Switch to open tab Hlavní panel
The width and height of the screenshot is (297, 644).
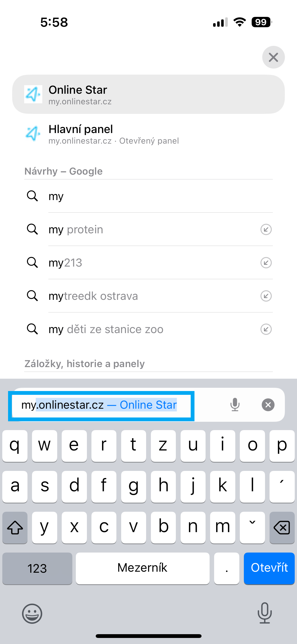tap(148, 134)
